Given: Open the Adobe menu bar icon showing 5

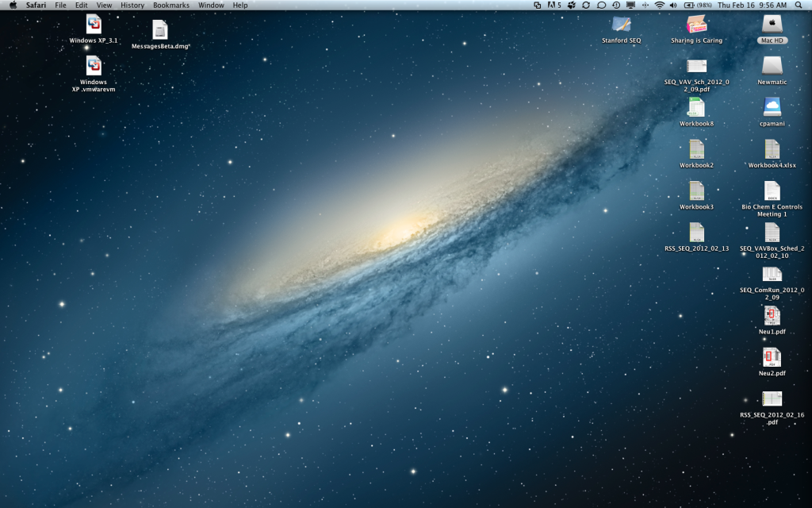Looking at the screenshot, I should click(x=554, y=6).
